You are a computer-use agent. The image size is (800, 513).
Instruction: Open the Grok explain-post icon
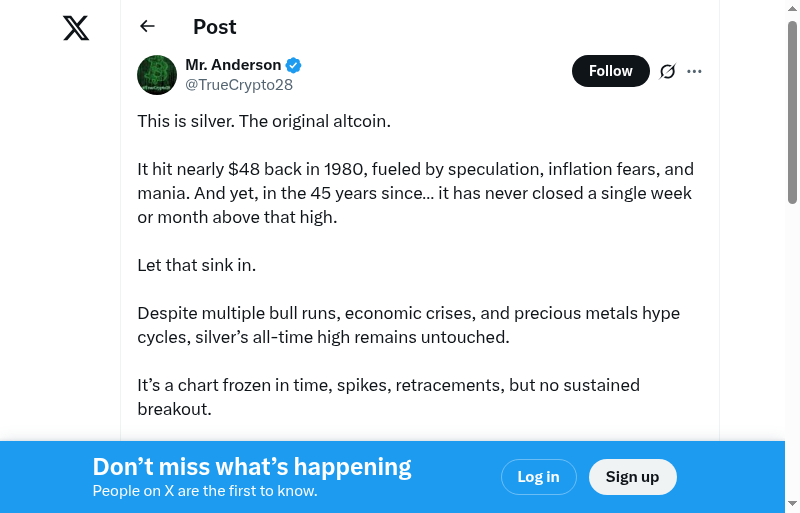tap(667, 71)
